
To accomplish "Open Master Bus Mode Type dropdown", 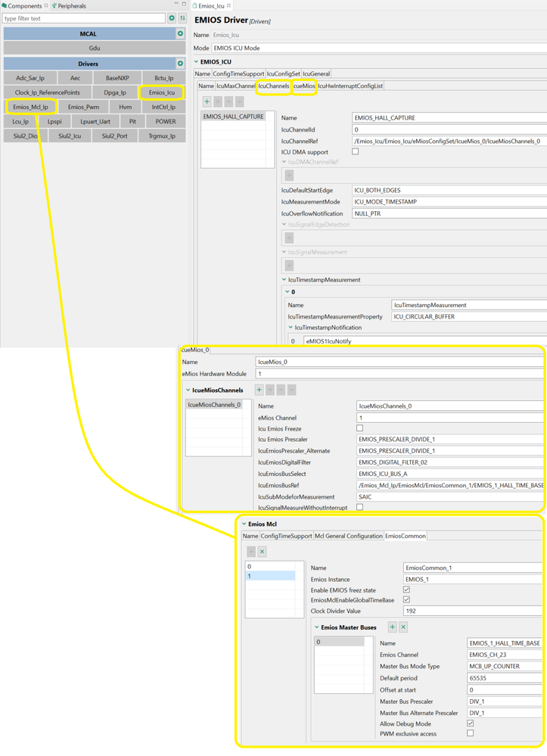I will pyautogui.click(x=505, y=666).
